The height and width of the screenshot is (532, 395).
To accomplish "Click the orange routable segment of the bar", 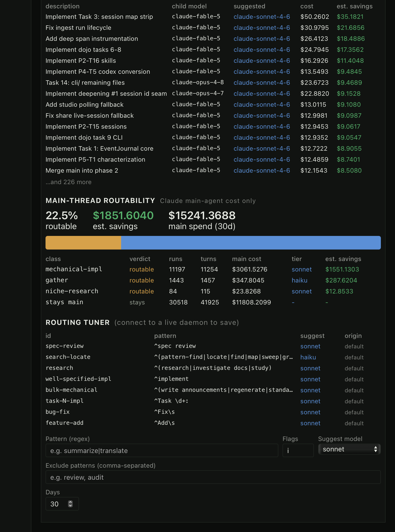I will tap(83, 243).
